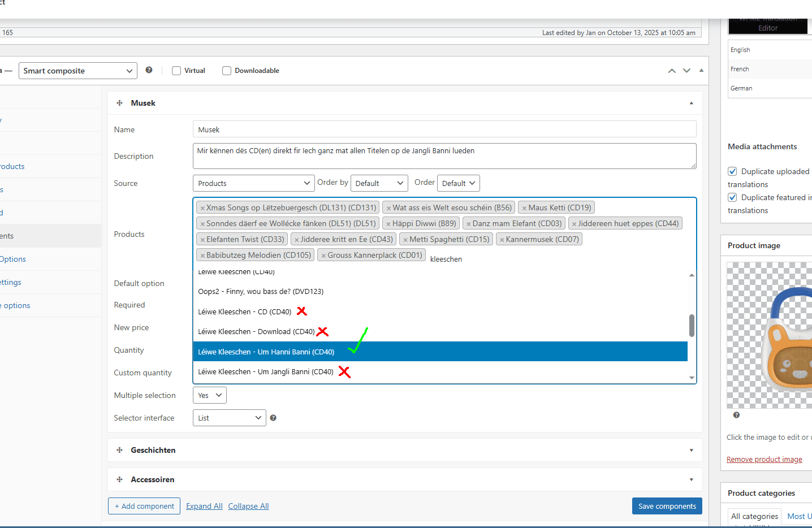The image size is (812, 528).
Task: Click the drag handle icon for Geschichten
Action: tap(119, 450)
